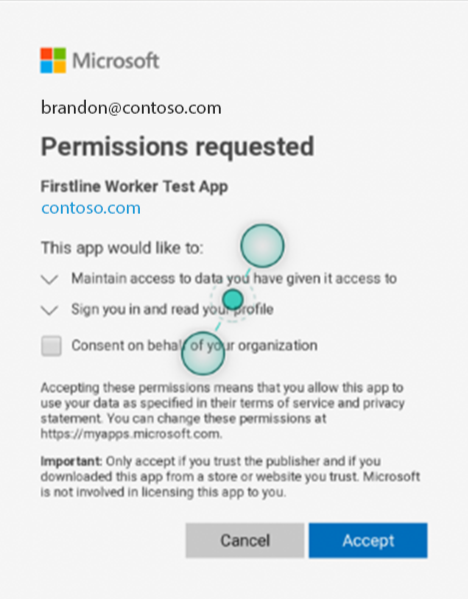468x599 pixels.
Task: Select the Consent on behalf of your organization label
Action: pos(194,345)
